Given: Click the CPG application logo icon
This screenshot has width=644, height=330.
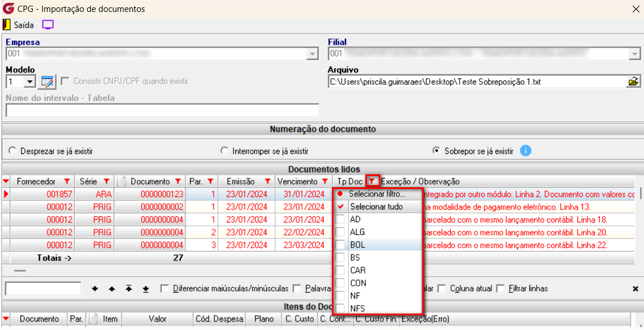Looking at the screenshot, I should click(x=8, y=8).
